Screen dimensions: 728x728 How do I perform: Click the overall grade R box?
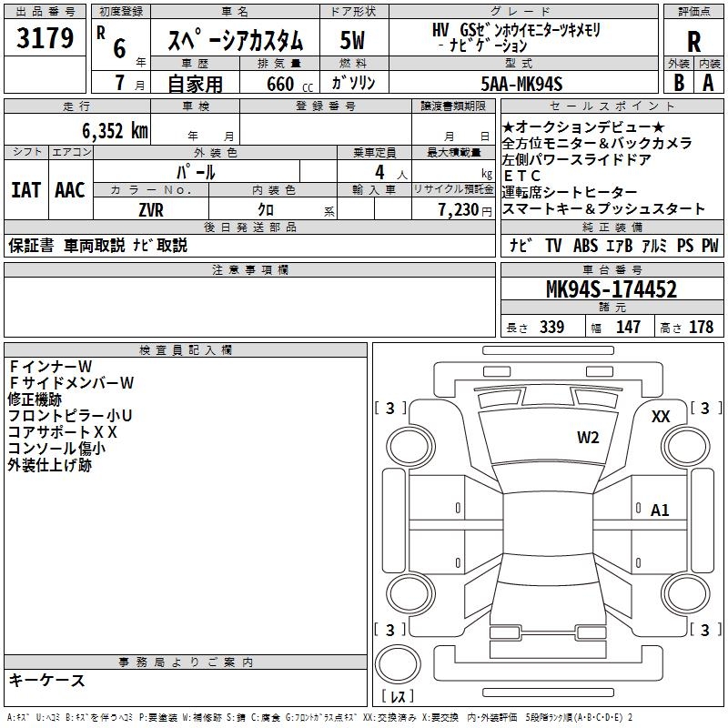tap(693, 42)
